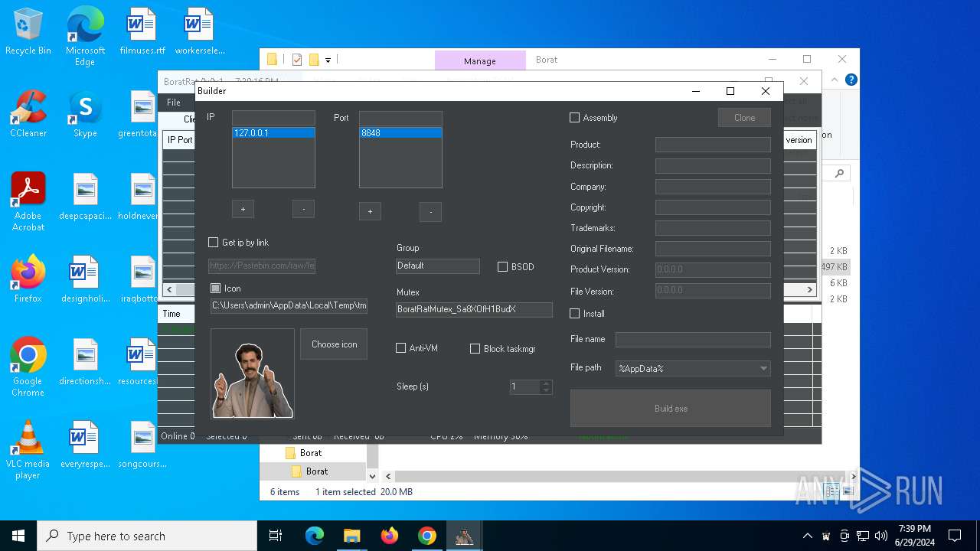Screen dimensions: 980x551
Task: Toggle the Block taskmgr checkbox
Action: [x=475, y=348]
